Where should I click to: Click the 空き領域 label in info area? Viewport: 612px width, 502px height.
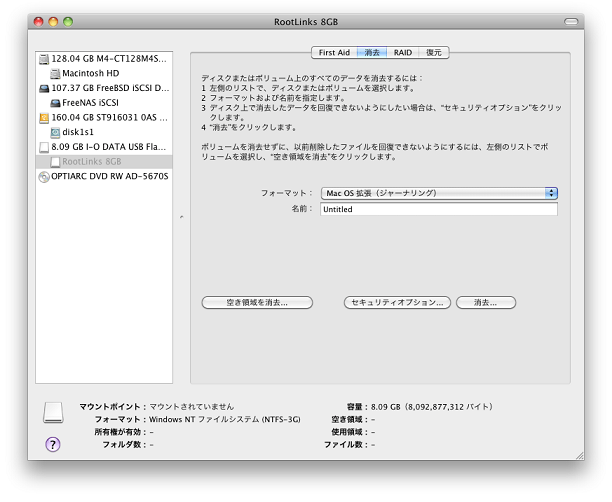point(347,420)
